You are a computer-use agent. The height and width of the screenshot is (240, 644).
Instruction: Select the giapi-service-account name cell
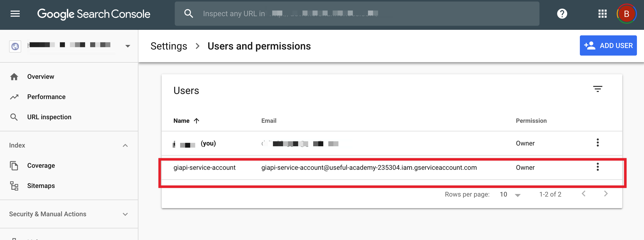204,167
